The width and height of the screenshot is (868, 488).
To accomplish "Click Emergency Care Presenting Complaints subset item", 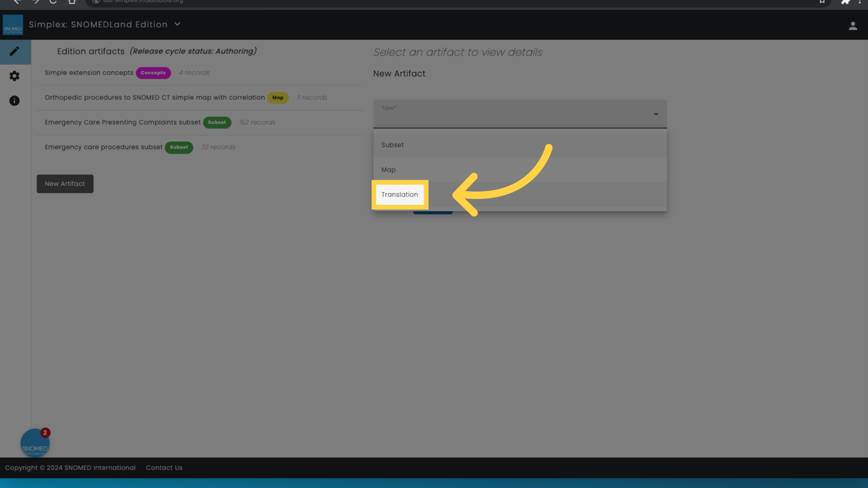I will 123,122.
